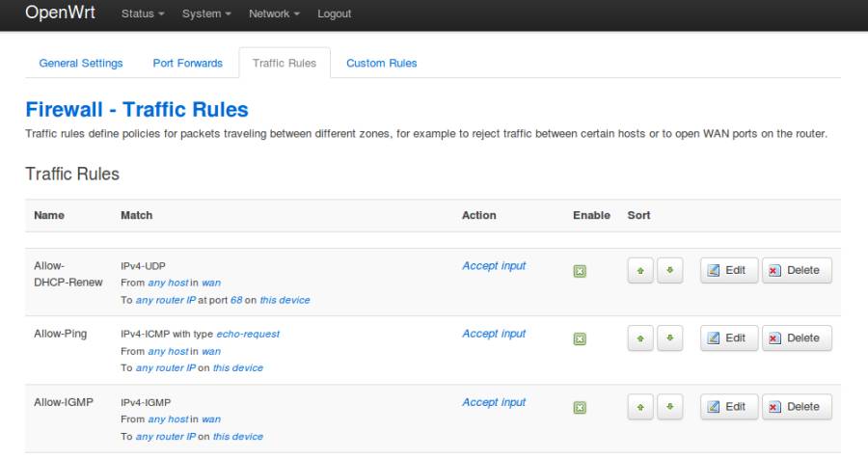Move Allow-IGMP rule up
The width and height of the screenshot is (868, 459).
click(x=641, y=407)
